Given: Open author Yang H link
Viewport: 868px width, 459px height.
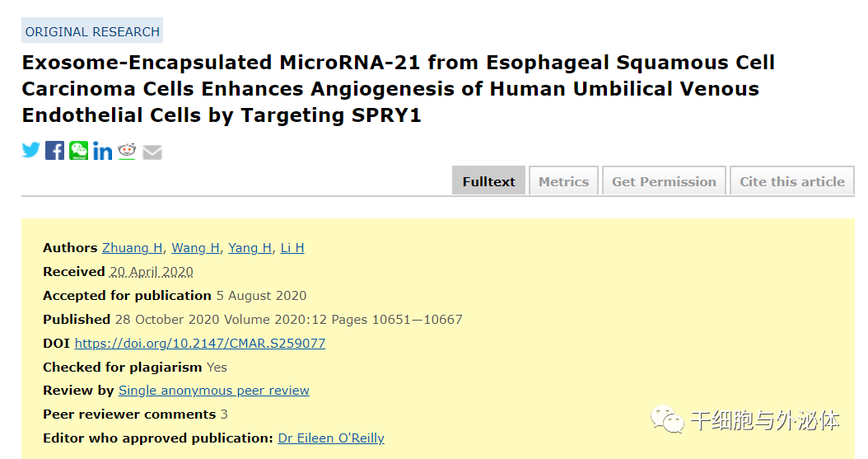Looking at the screenshot, I should point(250,247).
